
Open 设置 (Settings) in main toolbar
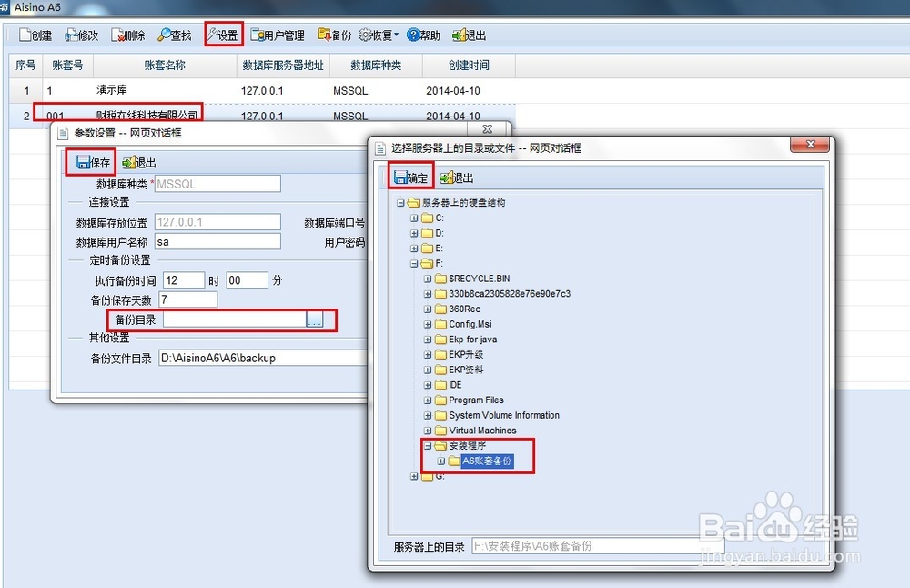coord(223,35)
